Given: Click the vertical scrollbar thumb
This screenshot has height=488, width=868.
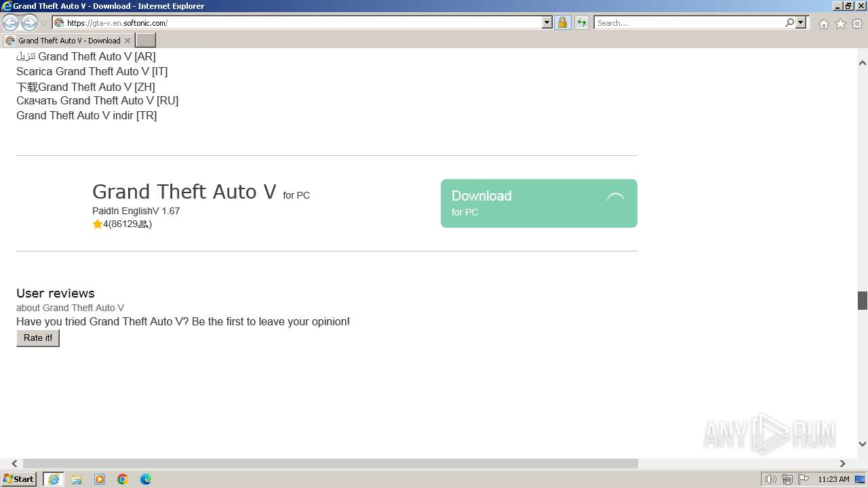Looking at the screenshot, I should [x=863, y=300].
